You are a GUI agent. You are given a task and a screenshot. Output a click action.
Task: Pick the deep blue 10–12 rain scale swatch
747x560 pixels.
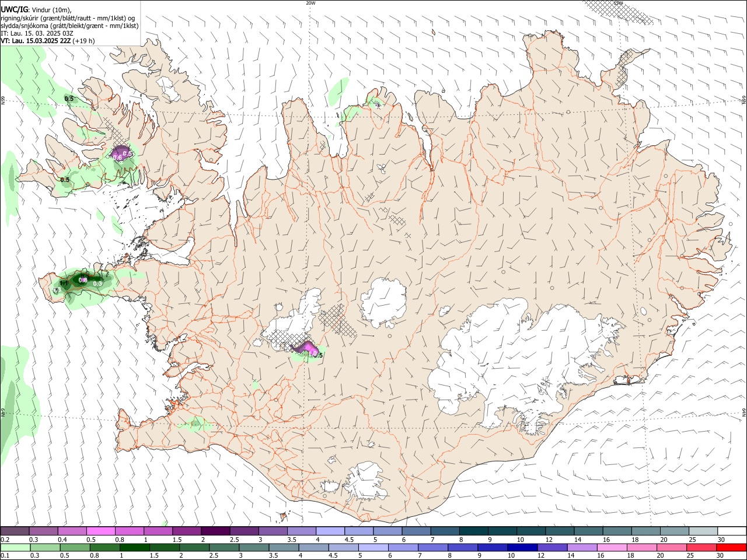pos(523,547)
